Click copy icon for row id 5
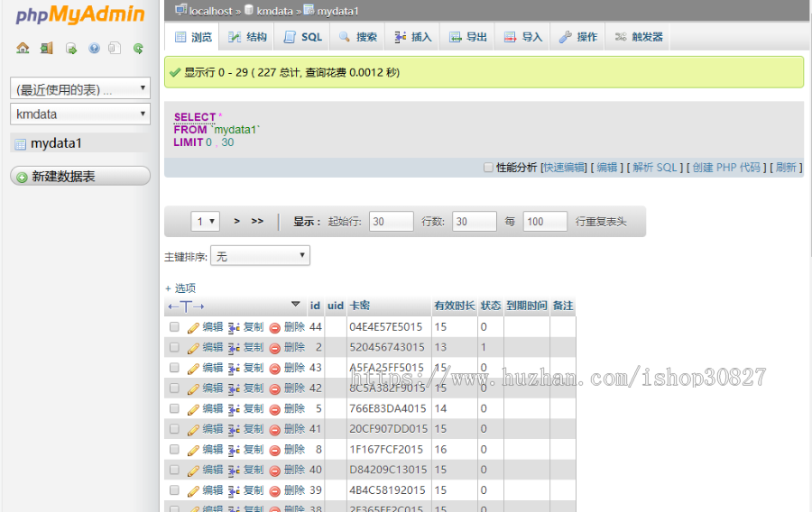This screenshot has height=512, width=812. tap(234, 409)
